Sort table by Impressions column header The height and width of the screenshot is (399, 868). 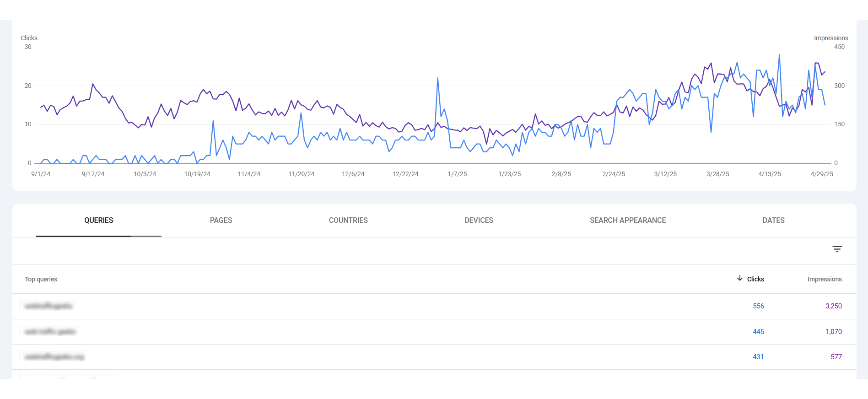coord(824,279)
